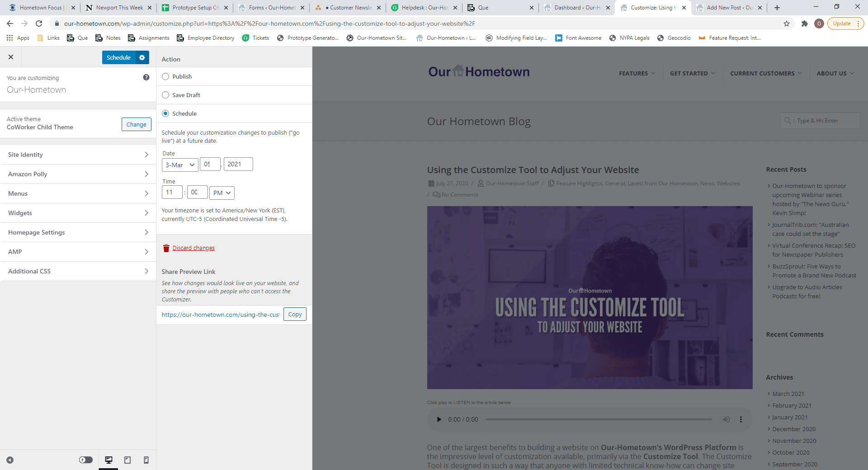Select the Publish radio option
The height and width of the screenshot is (470, 868).
click(x=165, y=76)
